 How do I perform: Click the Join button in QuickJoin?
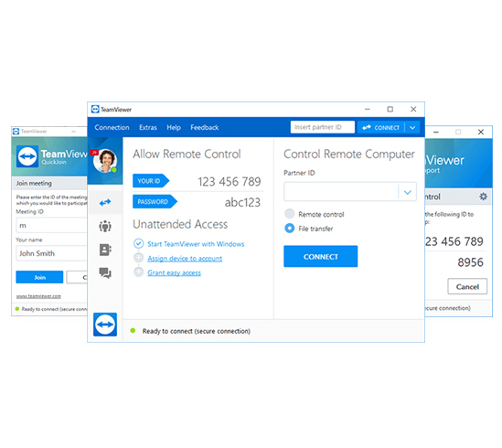(39, 277)
